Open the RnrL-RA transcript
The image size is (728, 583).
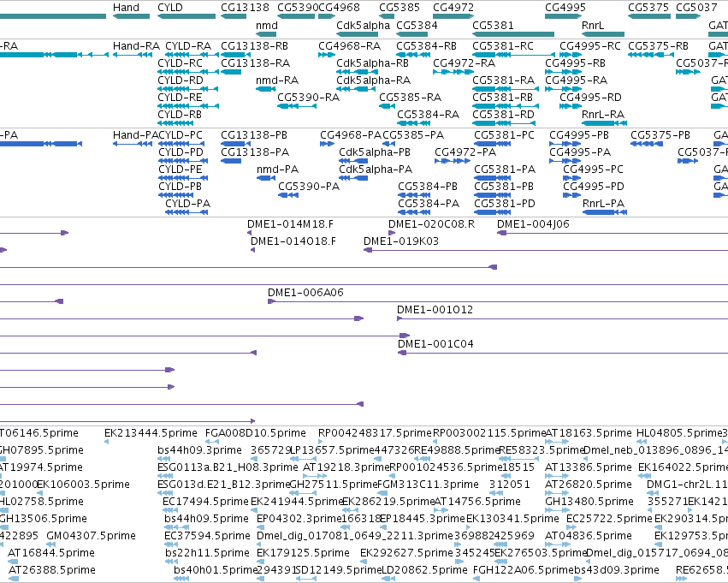click(604, 123)
